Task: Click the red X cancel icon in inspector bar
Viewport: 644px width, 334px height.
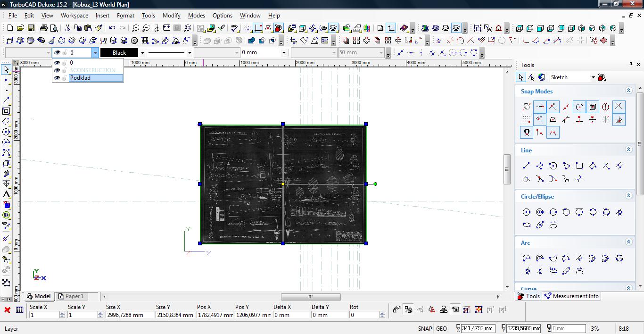Action: [x=7, y=310]
